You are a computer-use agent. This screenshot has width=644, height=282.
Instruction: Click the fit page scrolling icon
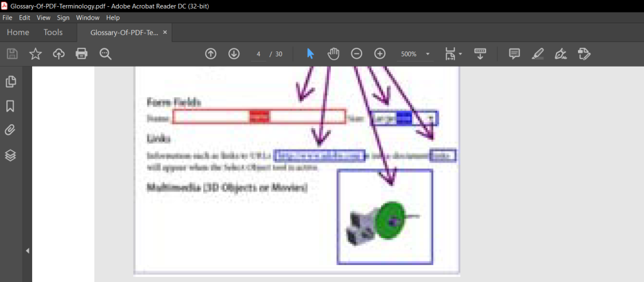(x=450, y=53)
